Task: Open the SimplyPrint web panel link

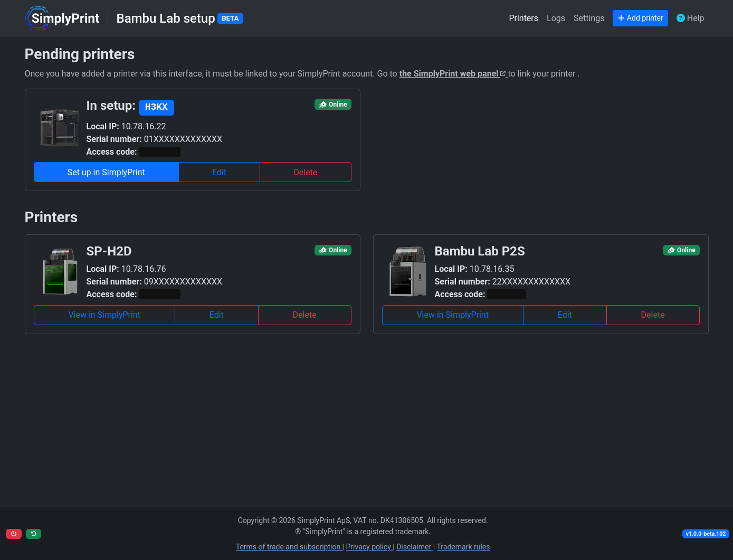Action: pos(453,73)
